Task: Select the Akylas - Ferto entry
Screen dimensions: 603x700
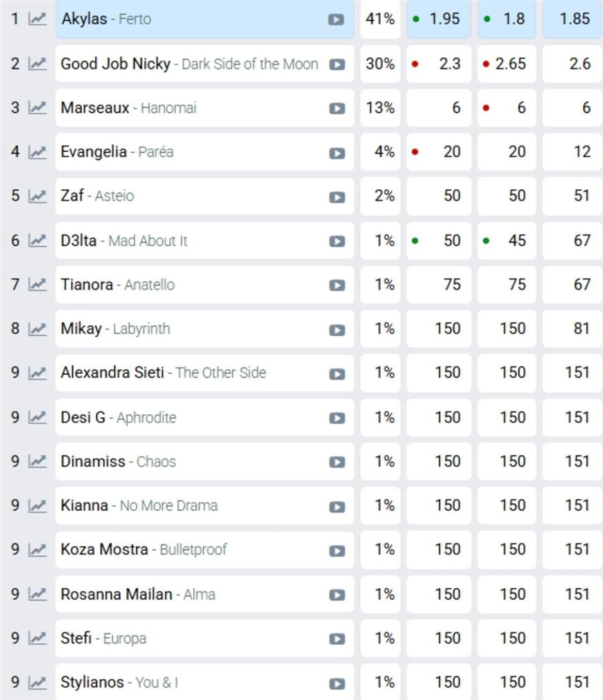Action: pyautogui.click(x=186, y=19)
